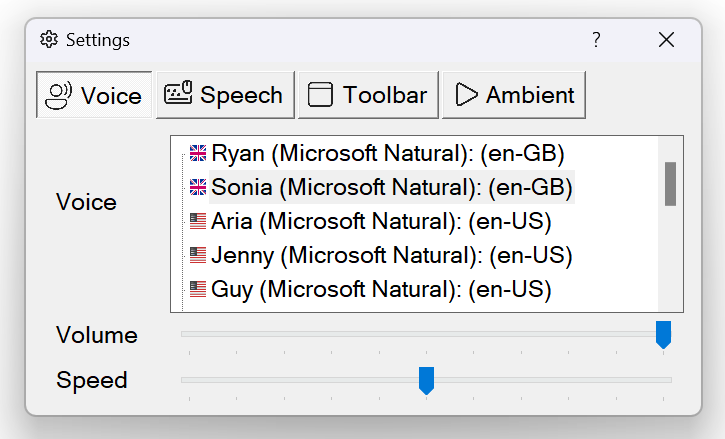Switch to the Toolbar tab
Screen dimensions: 725x439
tap(368, 95)
